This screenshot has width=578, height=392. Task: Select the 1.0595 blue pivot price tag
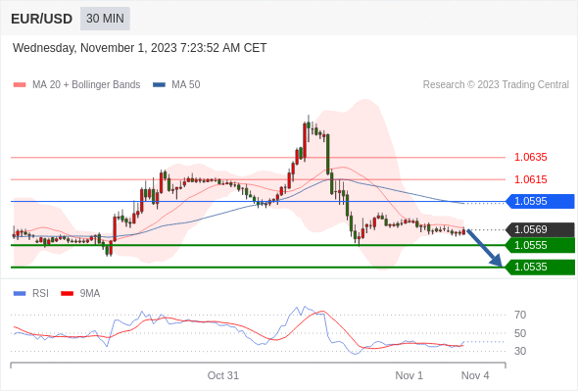coord(541,201)
